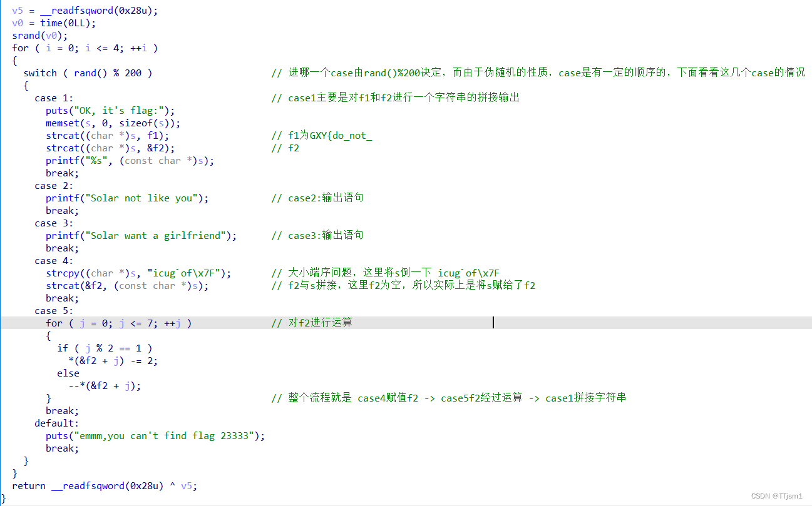Click the comment 'f1为GXY{do_not_'
The image size is (812, 506).
(322, 136)
